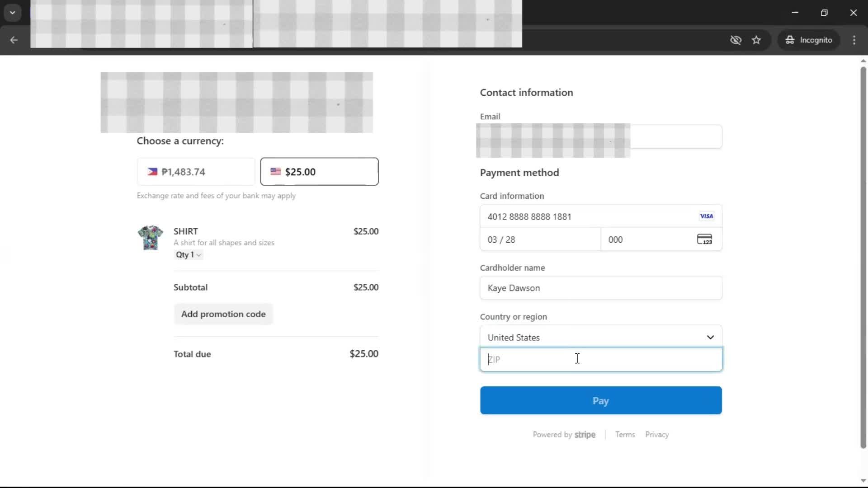Open the Incognito profile indicator
Screen dimensions: 868x488
click(x=809, y=40)
